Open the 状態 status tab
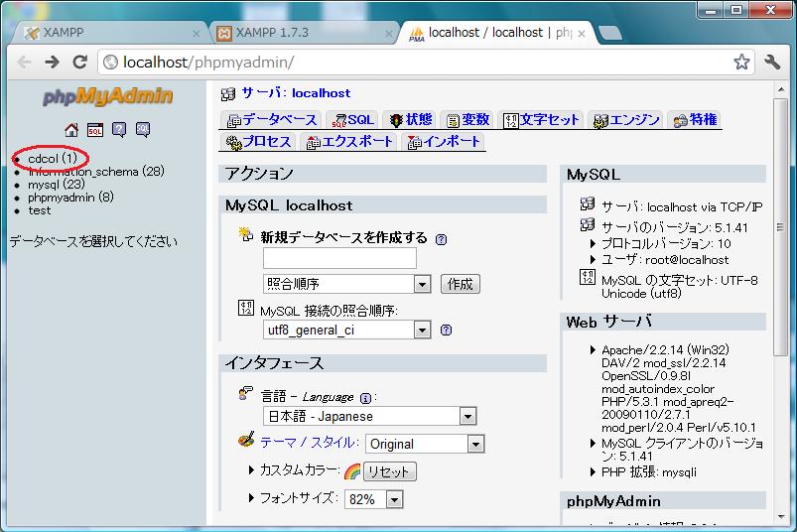Image resolution: width=797 pixels, height=532 pixels. click(x=410, y=120)
